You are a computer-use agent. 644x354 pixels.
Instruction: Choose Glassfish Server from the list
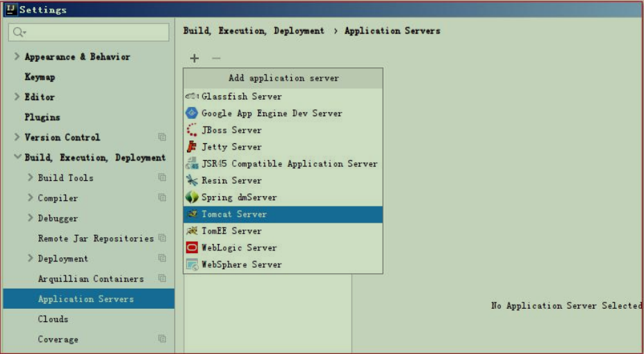[x=283, y=97]
